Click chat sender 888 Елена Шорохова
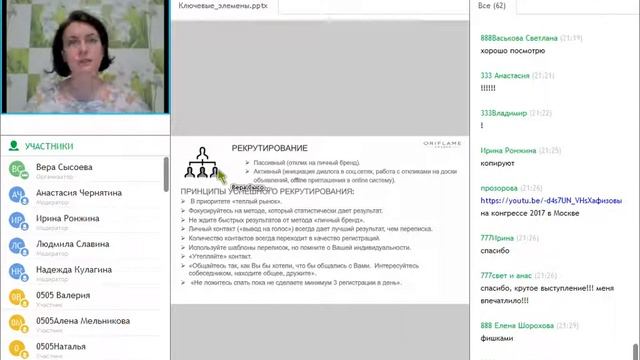Screen dimensions: 640x360 pyautogui.click(x=517, y=325)
